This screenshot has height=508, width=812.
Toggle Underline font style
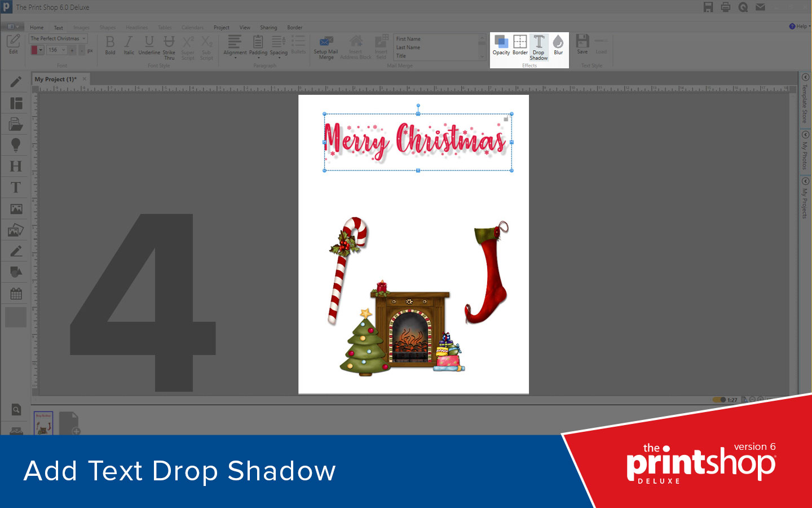click(149, 45)
